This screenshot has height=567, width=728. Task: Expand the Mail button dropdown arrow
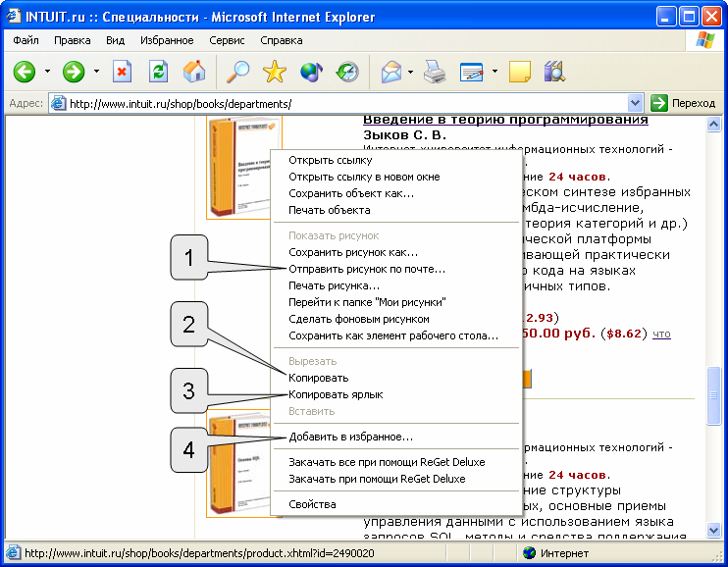tap(410, 72)
